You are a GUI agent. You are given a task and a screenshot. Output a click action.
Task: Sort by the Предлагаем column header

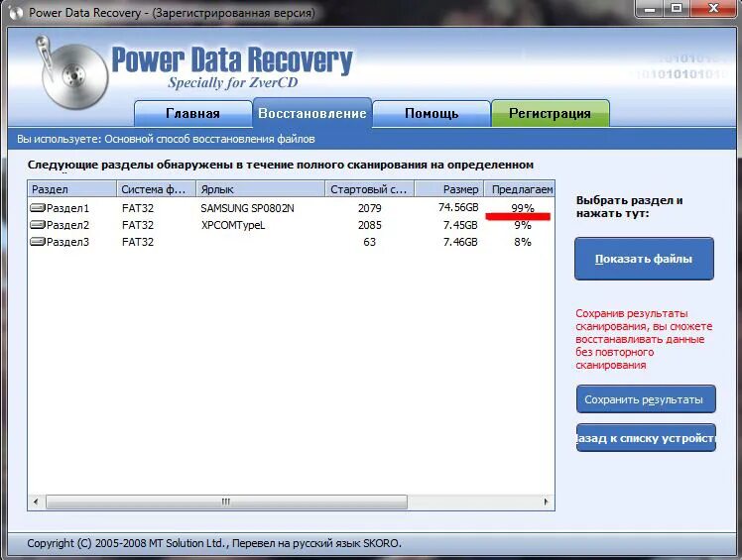click(x=520, y=189)
